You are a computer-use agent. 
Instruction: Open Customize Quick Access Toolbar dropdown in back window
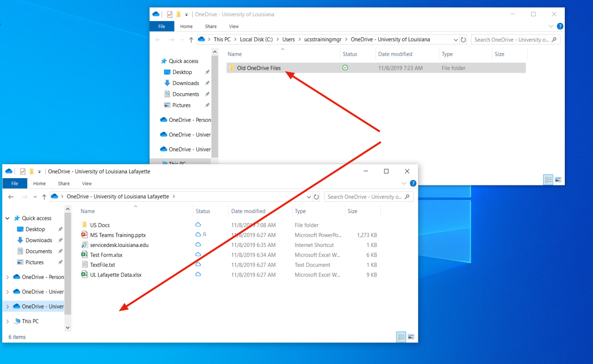(187, 15)
